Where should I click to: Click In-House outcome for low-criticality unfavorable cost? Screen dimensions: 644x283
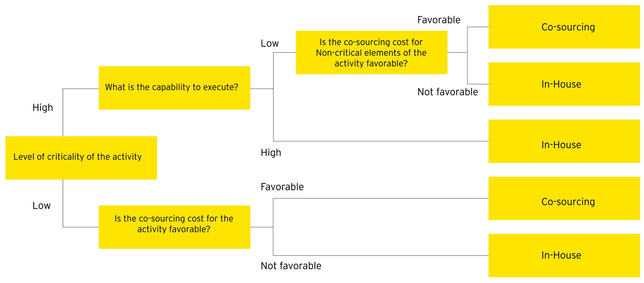pyautogui.click(x=564, y=255)
